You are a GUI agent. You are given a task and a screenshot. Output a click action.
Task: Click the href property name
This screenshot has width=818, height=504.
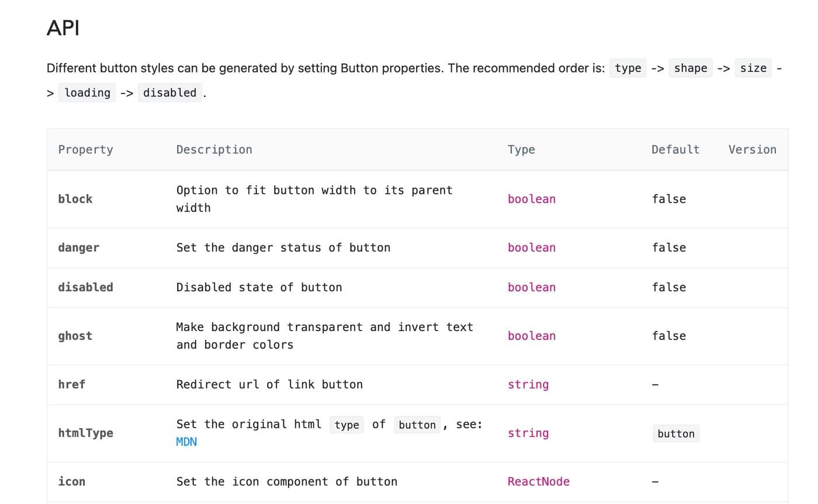point(72,384)
